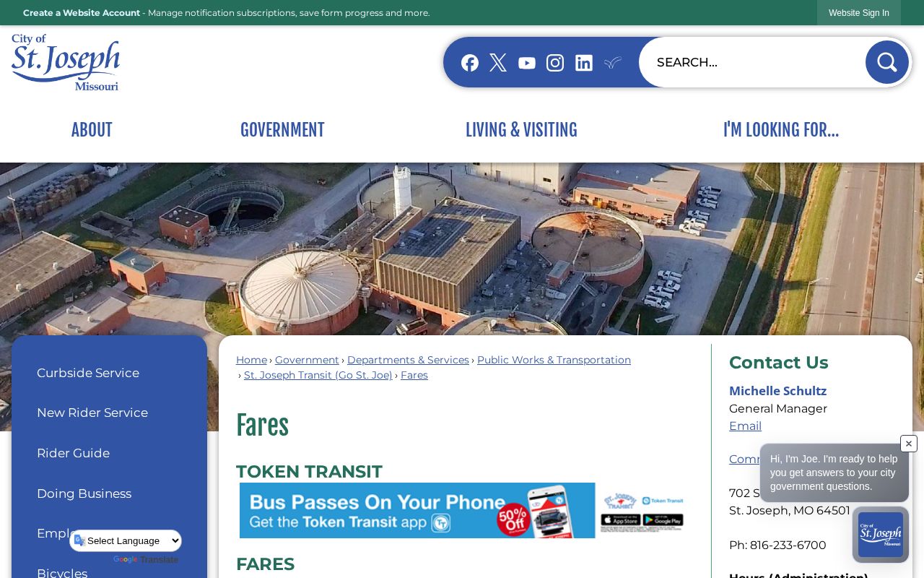Open the Living & Visiting menu

click(x=521, y=130)
